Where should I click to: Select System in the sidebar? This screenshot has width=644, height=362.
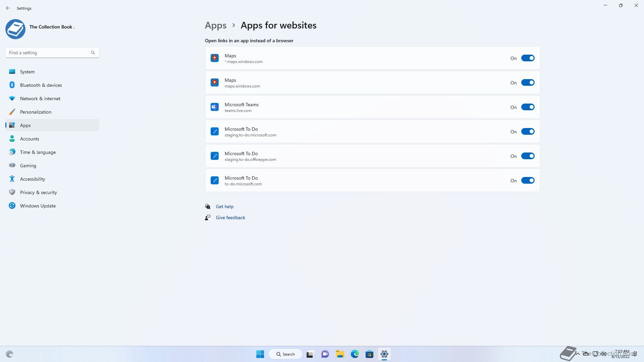coord(52,72)
